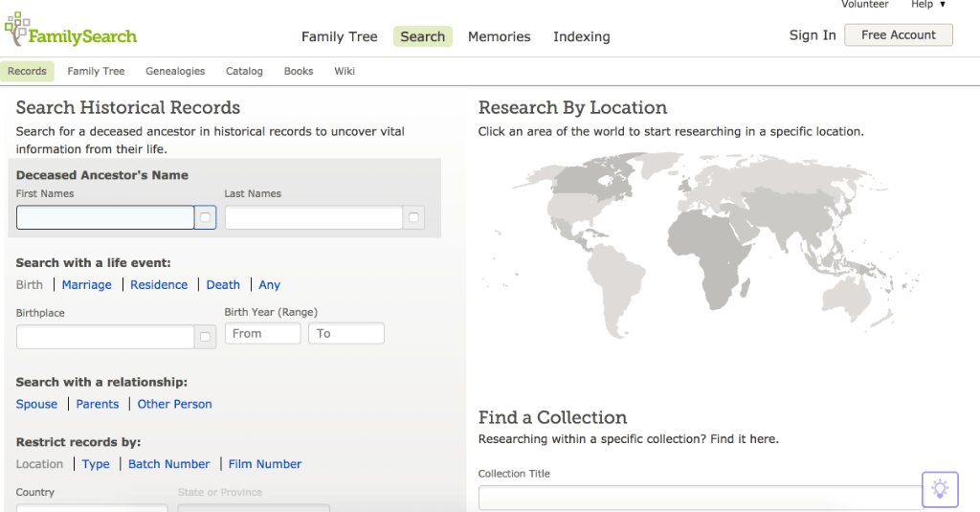Focus the First Names input field
This screenshot has height=512, width=980.
105,217
